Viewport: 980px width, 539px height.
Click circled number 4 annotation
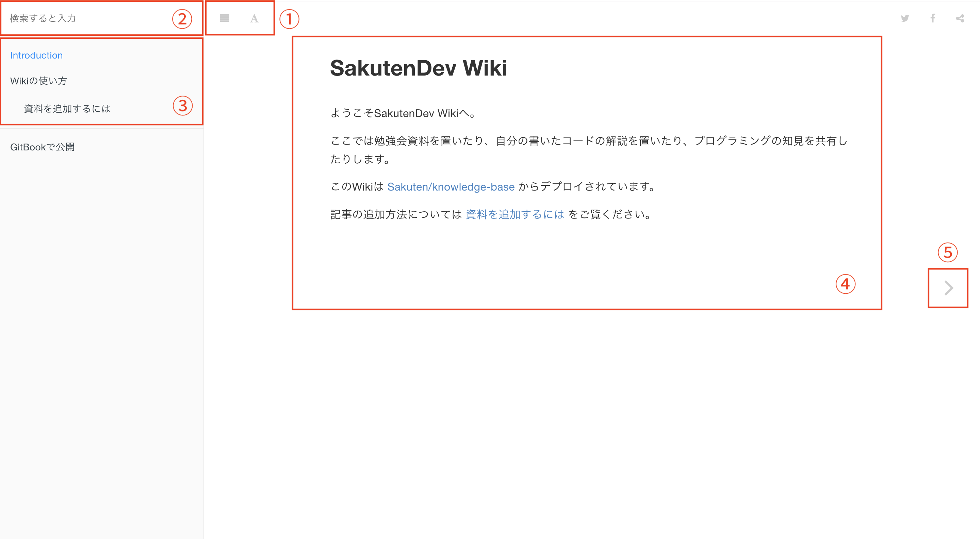pyautogui.click(x=845, y=284)
